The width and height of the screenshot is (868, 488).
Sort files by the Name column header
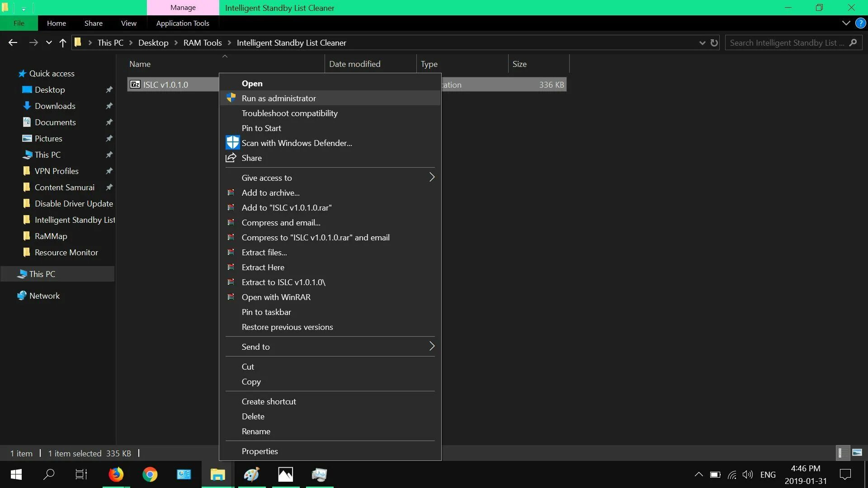(x=140, y=64)
